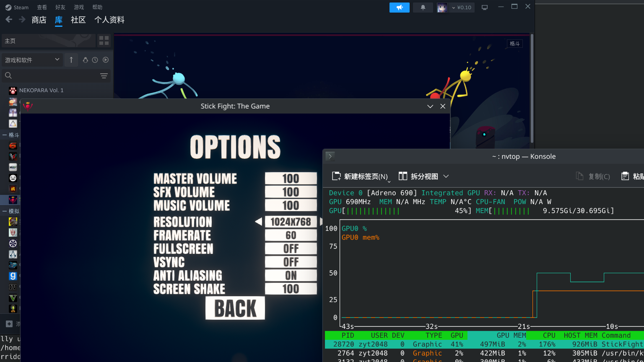
Task: Adjust the MASTER VOLUME 100 slider
Action: (x=291, y=178)
